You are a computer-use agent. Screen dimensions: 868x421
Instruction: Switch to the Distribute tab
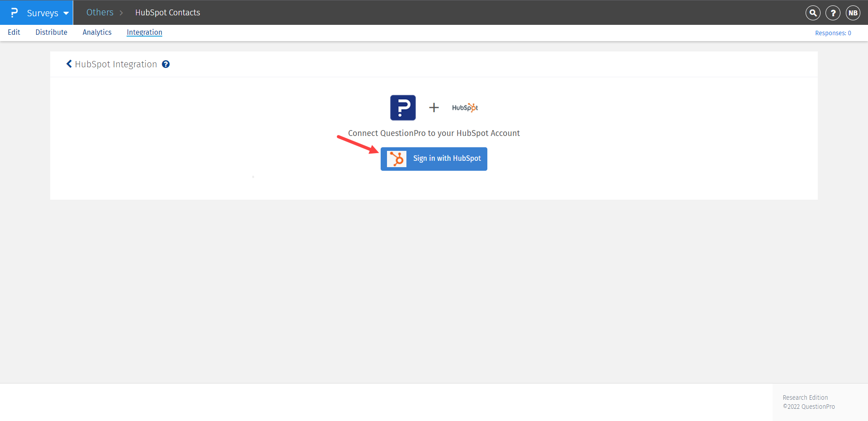click(52, 32)
